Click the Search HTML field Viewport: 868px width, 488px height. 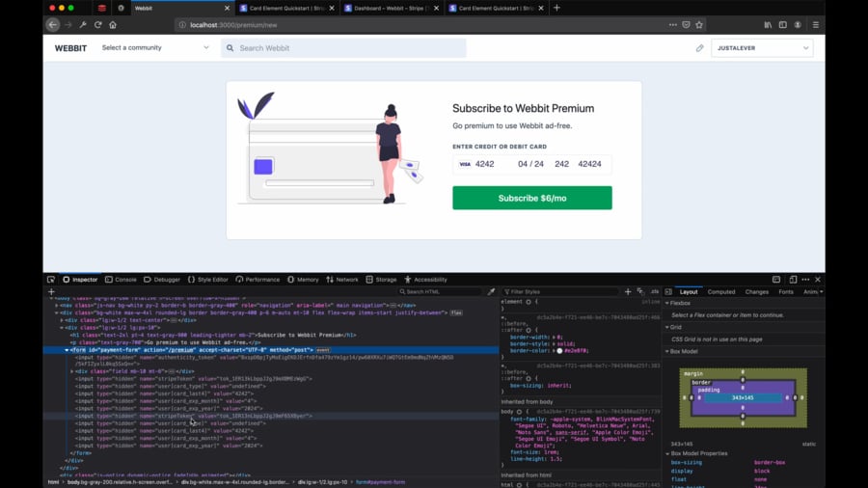pyautogui.click(x=441, y=291)
